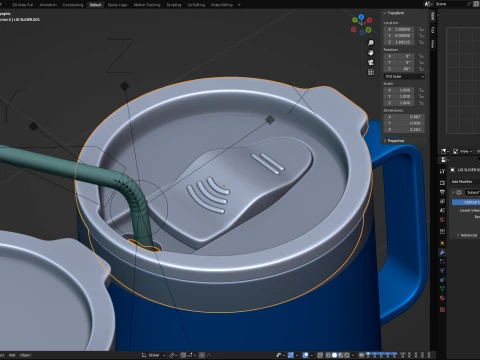480x360 pixels.
Task: Open the Object Constraints properties tab icon
Action: pos(442,280)
